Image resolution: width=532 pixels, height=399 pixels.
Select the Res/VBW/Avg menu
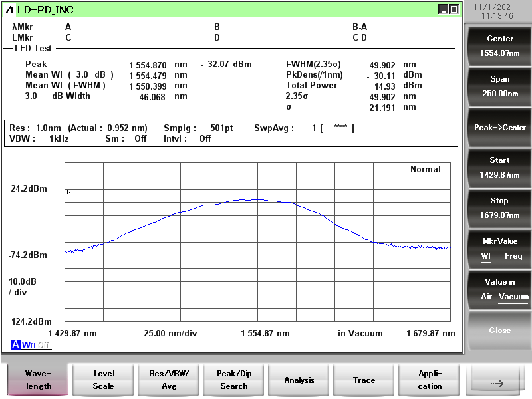168,380
